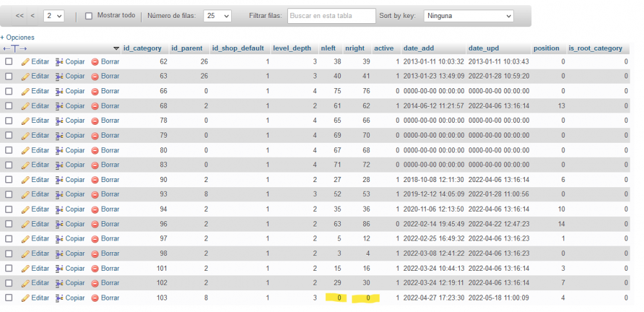The height and width of the screenshot is (312, 644).
Task: Sort by id_shop_default column header
Action: [238, 48]
